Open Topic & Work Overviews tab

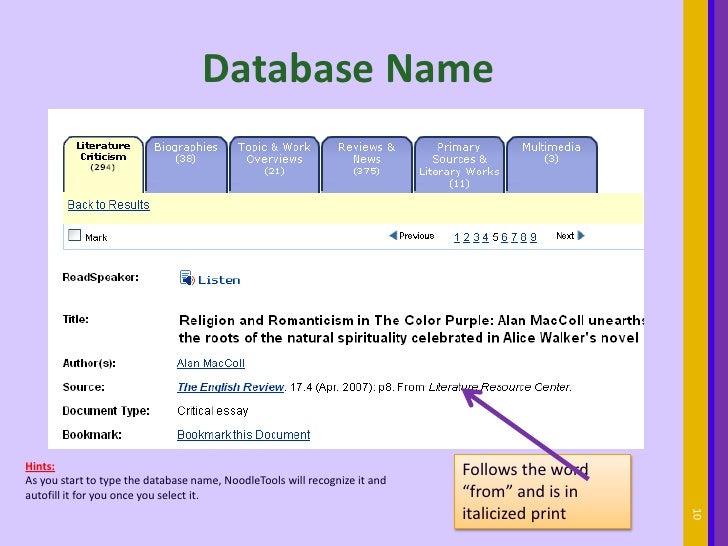[274, 164]
